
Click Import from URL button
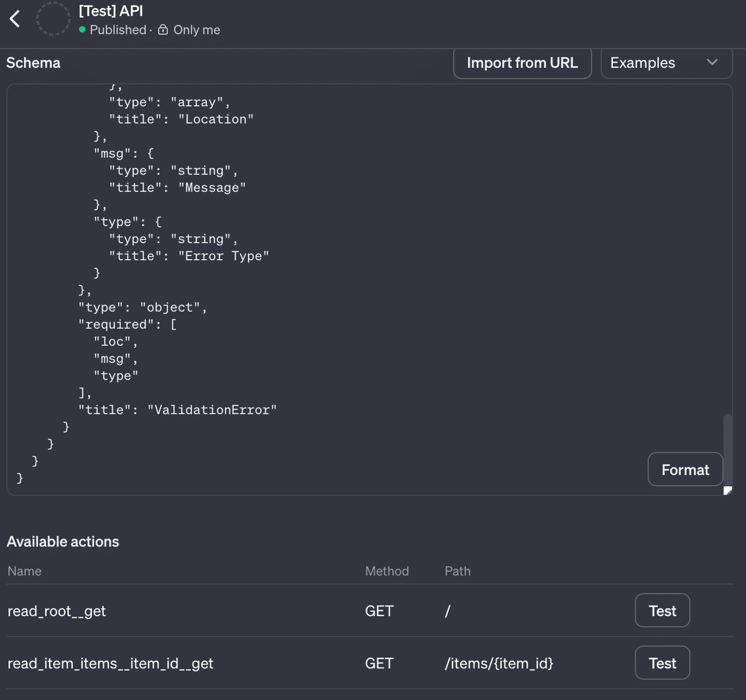pos(522,63)
